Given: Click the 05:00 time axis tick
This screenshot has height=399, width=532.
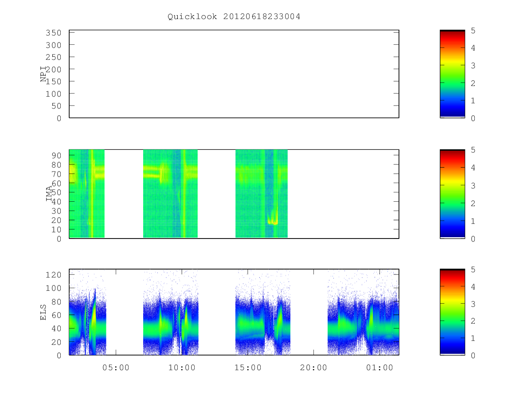Looking at the screenshot, I should pyautogui.click(x=116, y=368).
